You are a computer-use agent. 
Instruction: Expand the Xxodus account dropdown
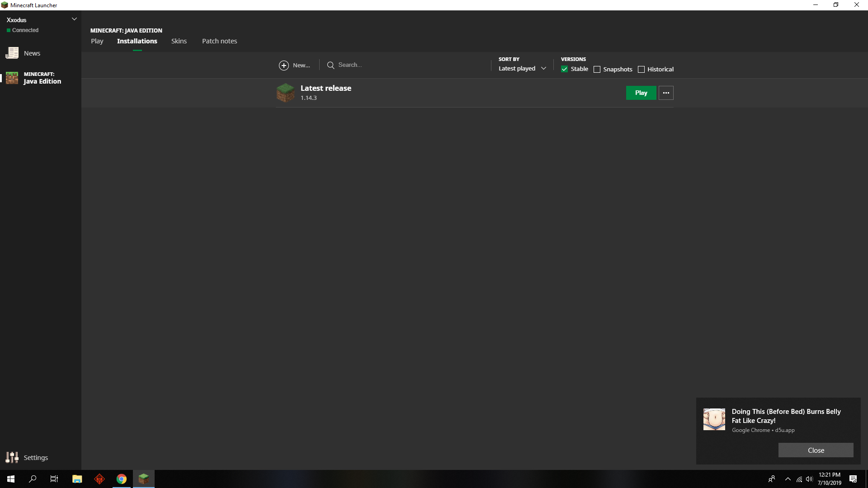coord(75,19)
